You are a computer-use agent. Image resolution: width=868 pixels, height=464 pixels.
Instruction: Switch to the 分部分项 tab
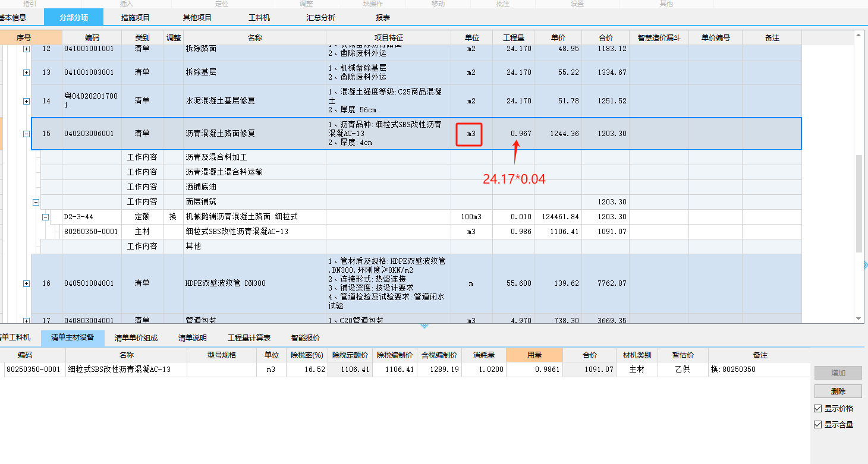coord(74,17)
